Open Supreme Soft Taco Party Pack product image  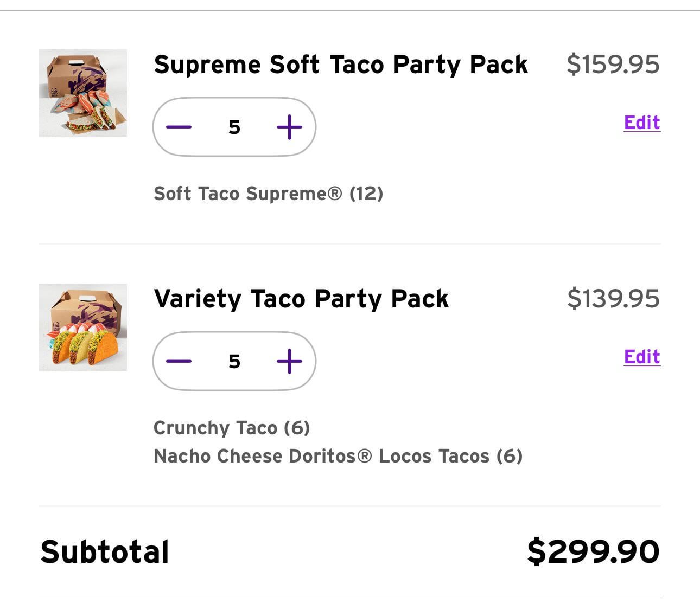[x=83, y=93]
